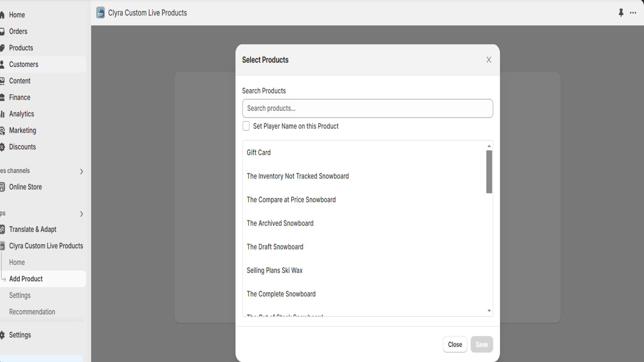
Task: Open the more actions ellipsis menu
Action: [633, 12]
